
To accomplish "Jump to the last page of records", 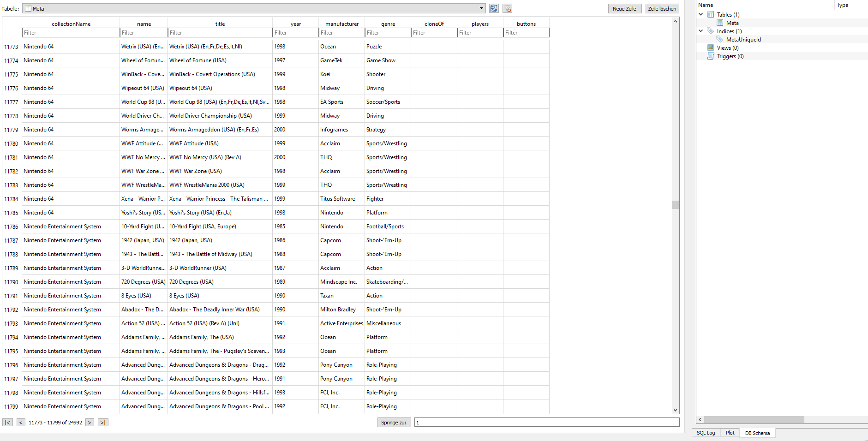I will coord(103,423).
